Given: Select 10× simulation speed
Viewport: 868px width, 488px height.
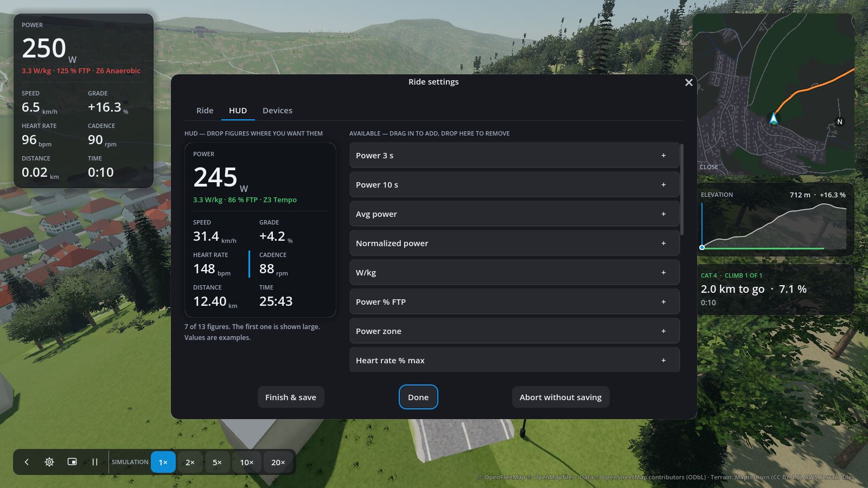Looking at the screenshot, I should 247,462.
